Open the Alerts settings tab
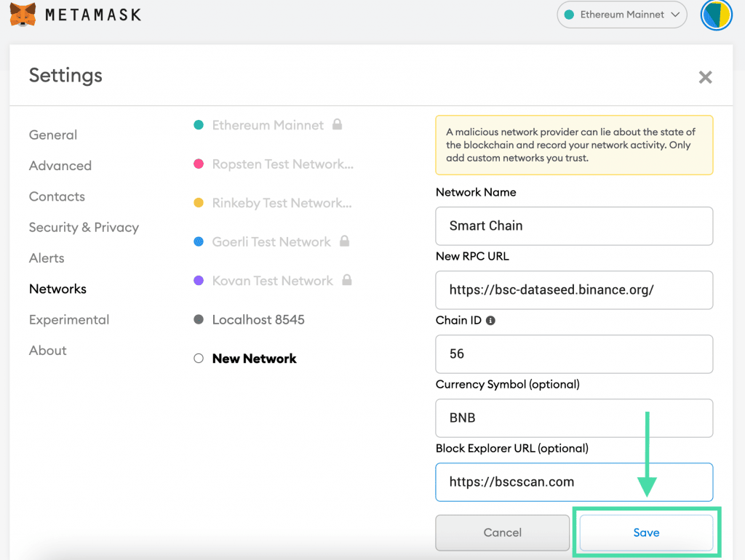 (47, 258)
